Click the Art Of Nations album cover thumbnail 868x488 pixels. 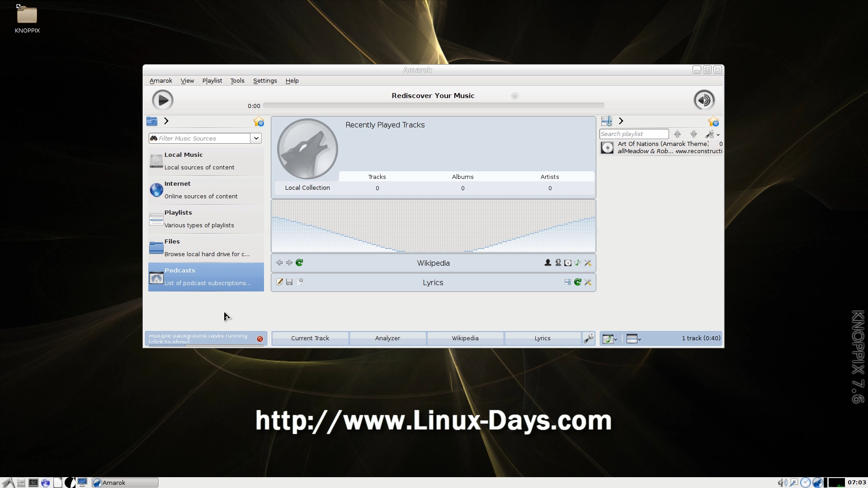[607, 148]
